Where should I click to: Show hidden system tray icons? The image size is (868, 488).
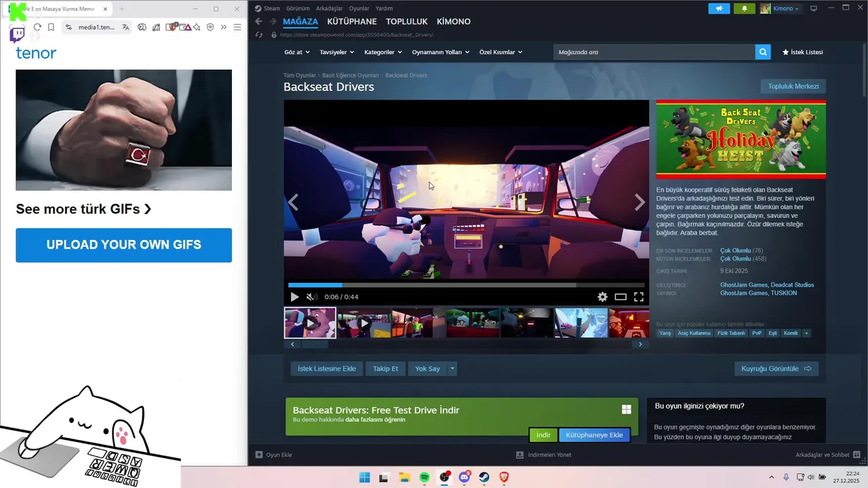click(x=771, y=477)
